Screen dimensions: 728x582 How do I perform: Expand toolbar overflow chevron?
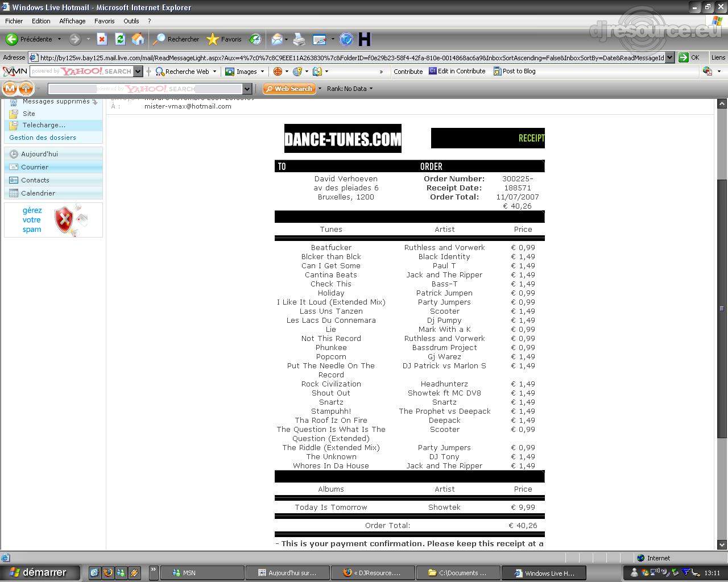tap(381, 72)
